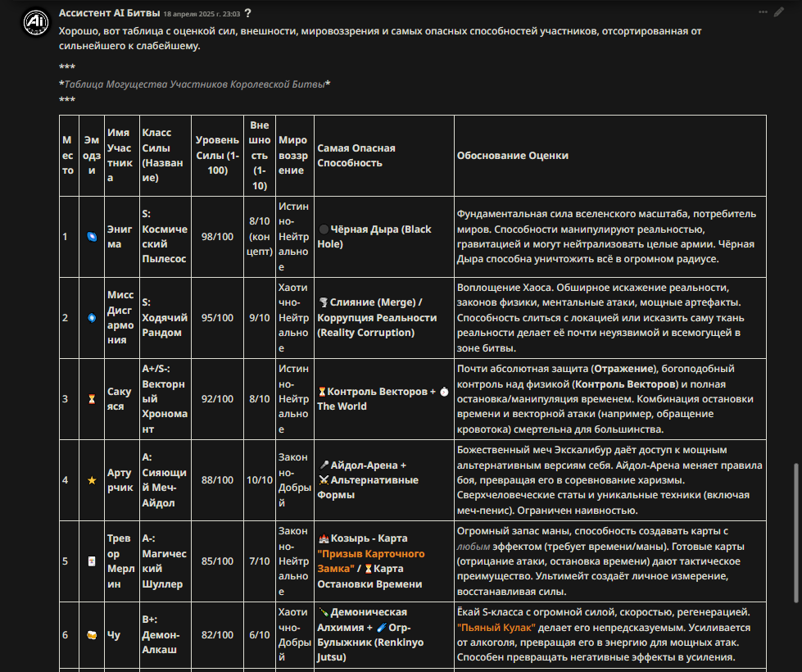This screenshot has width=802, height=672.
Task: Click the appearance value 8/10 (концепт)
Action: tap(260, 237)
